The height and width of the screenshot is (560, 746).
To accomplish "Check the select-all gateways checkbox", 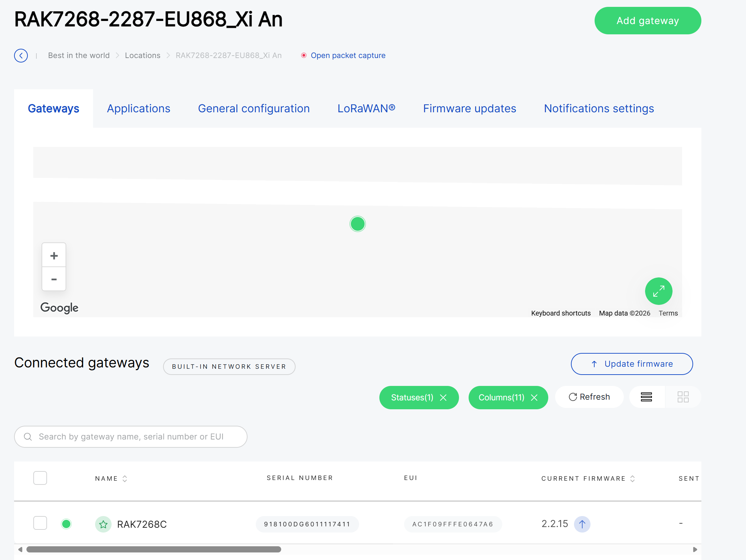I will click(40, 478).
